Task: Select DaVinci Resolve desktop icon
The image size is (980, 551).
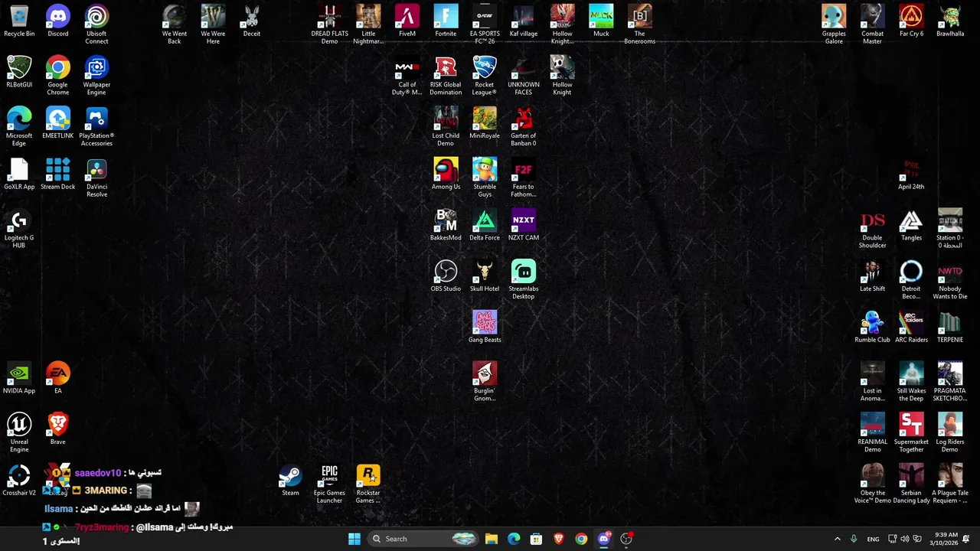Action: pyautogui.click(x=96, y=178)
